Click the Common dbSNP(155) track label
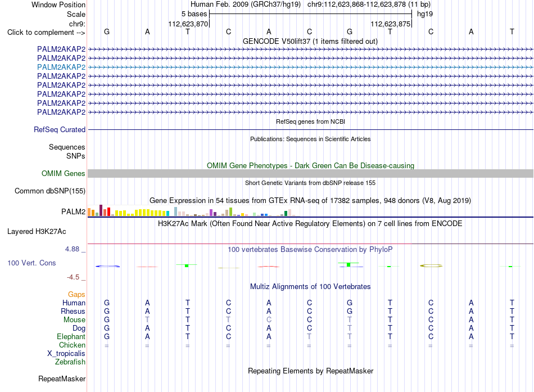The width and height of the screenshot is (534, 392). tap(50, 191)
